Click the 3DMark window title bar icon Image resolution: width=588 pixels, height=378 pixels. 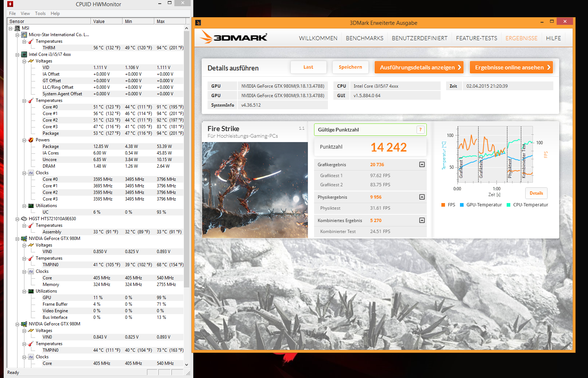(x=198, y=23)
